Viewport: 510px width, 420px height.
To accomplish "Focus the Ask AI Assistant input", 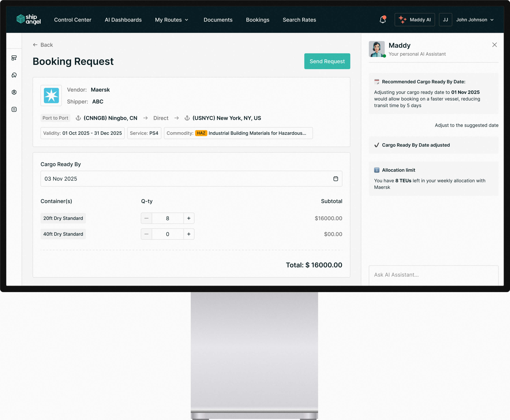I will pos(433,275).
